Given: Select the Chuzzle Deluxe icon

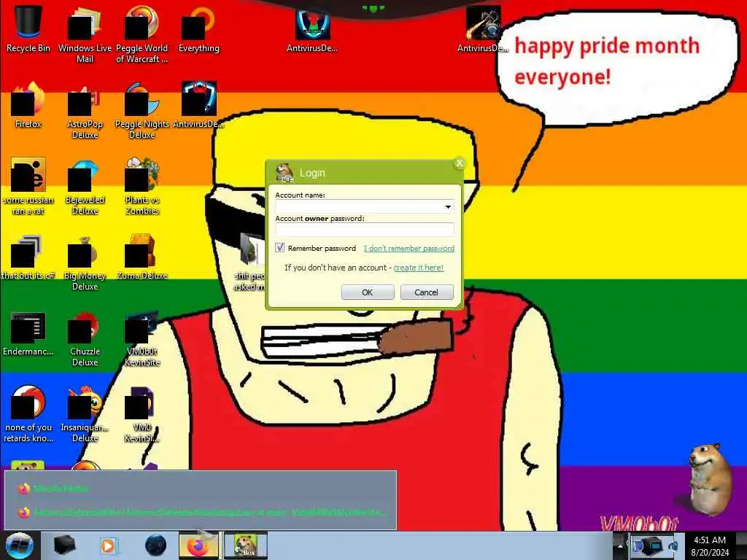Looking at the screenshot, I should [x=85, y=339].
